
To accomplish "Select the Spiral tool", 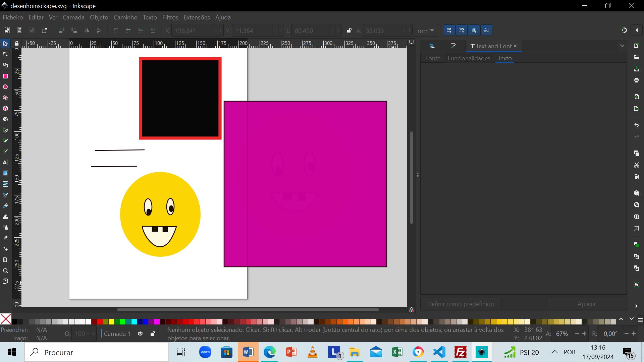I will pos(5,119).
